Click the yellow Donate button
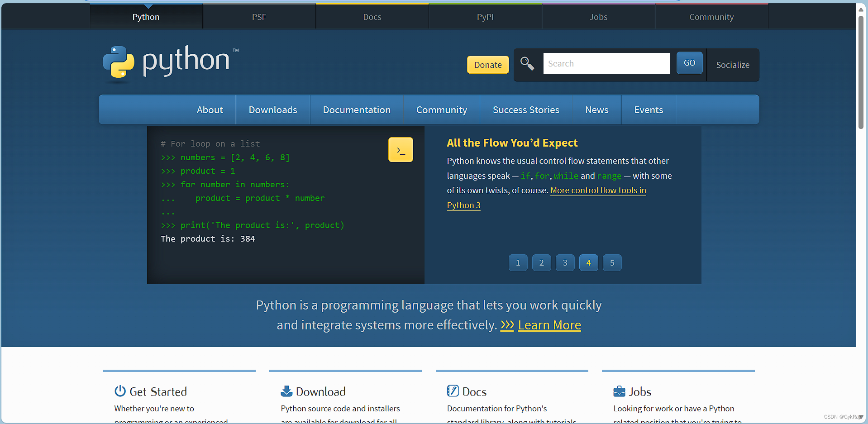Image resolution: width=868 pixels, height=424 pixels. [x=488, y=65]
